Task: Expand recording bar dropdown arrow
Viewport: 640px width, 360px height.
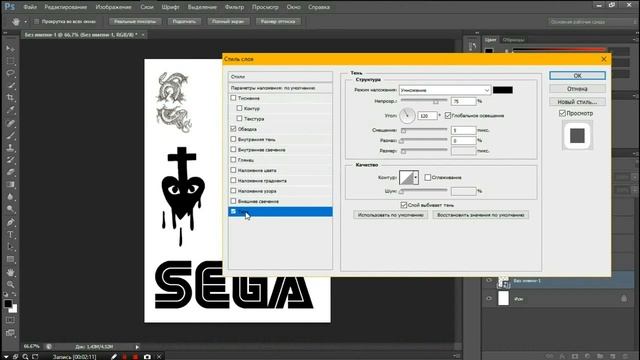Action: pyautogui.click(x=6, y=357)
